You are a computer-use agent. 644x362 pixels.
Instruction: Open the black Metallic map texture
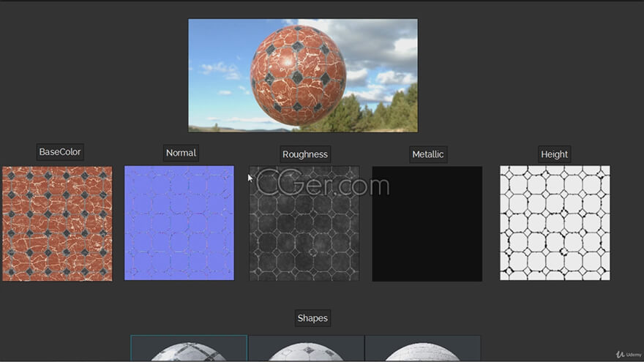pyautogui.click(x=427, y=224)
